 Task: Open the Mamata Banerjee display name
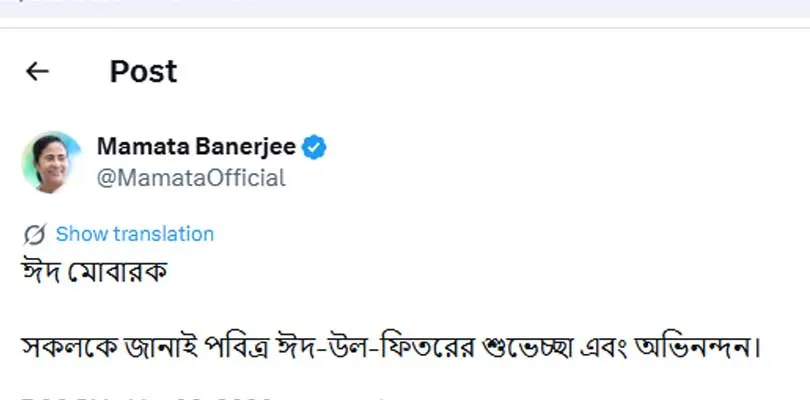196,147
